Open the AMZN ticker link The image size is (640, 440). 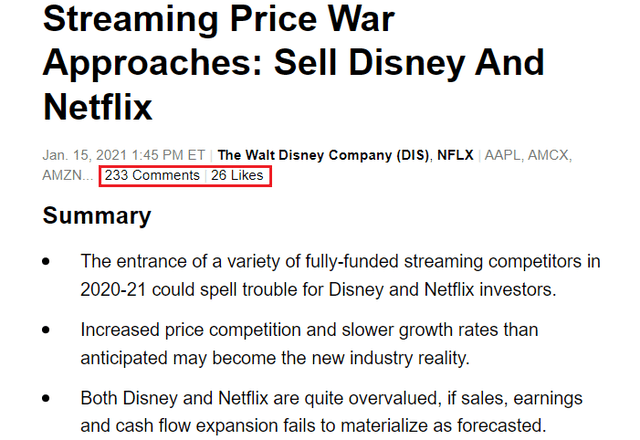(x=61, y=175)
